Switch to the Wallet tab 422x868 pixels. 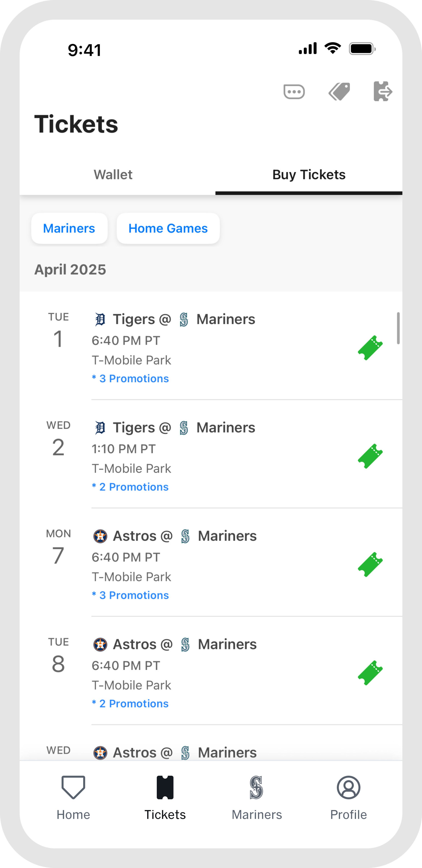click(113, 175)
